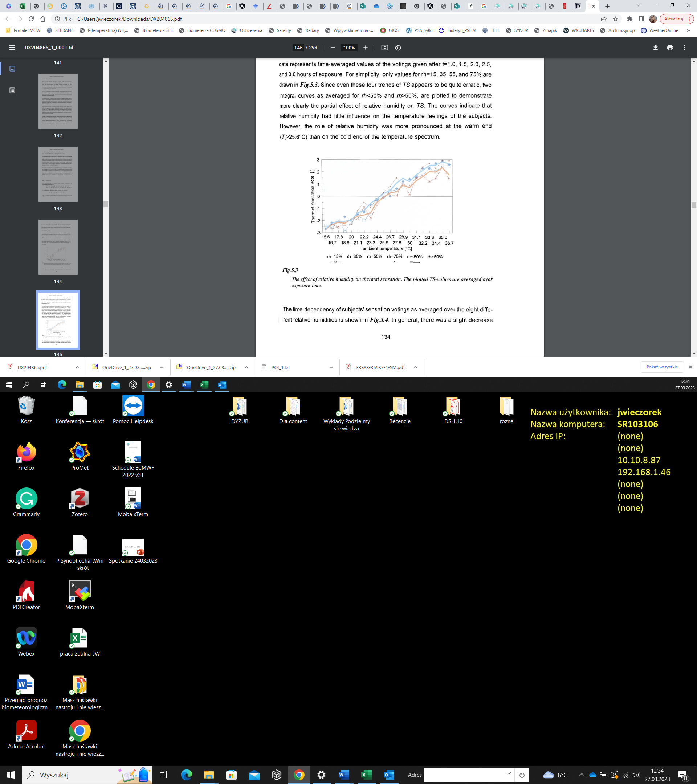Rotate the PDF counterclockwise

point(398,48)
